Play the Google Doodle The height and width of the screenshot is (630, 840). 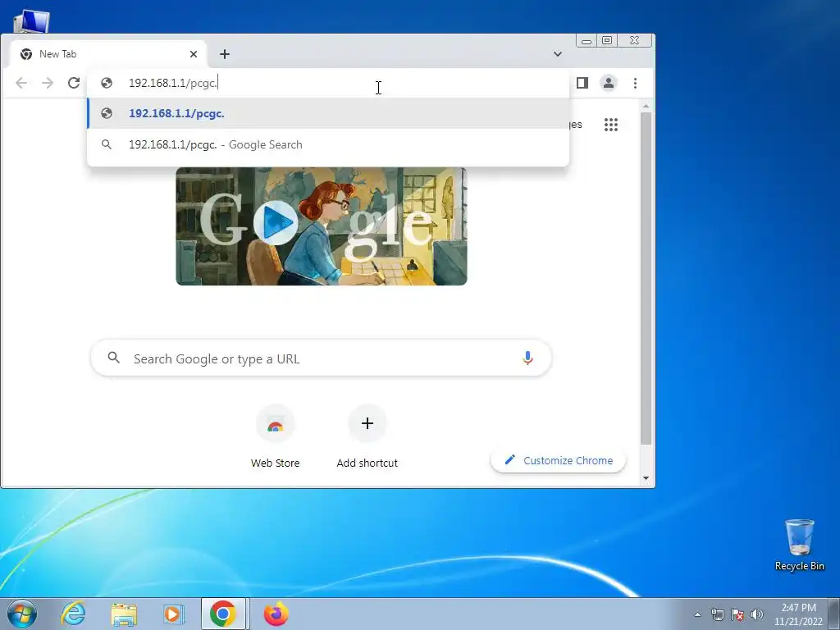point(276,222)
